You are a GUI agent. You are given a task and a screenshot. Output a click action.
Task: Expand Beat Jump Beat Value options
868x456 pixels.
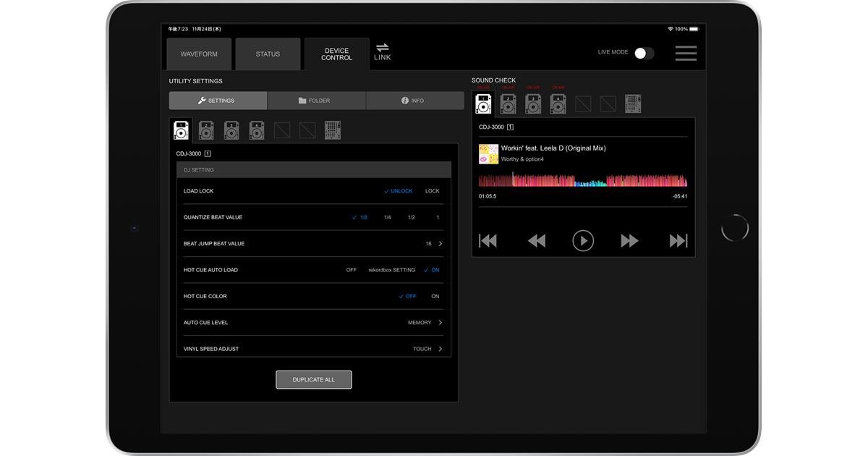click(440, 244)
